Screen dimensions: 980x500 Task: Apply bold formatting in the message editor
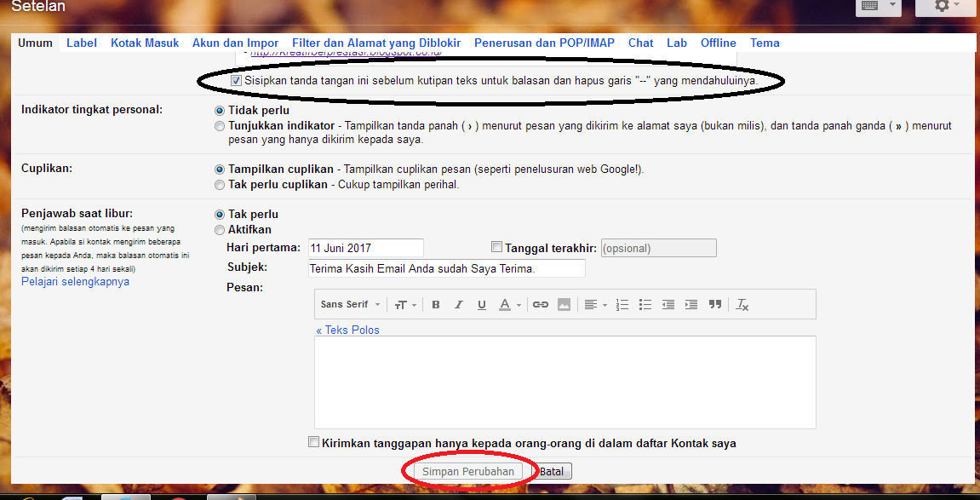tap(435, 304)
